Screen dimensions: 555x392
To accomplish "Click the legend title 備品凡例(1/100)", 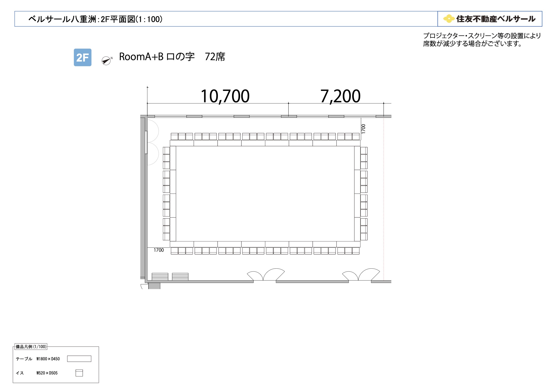I will pyautogui.click(x=31, y=347).
